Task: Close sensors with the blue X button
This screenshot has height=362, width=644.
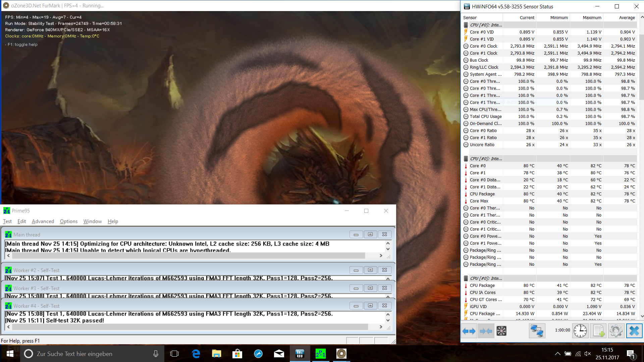Action: (x=634, y=331)
